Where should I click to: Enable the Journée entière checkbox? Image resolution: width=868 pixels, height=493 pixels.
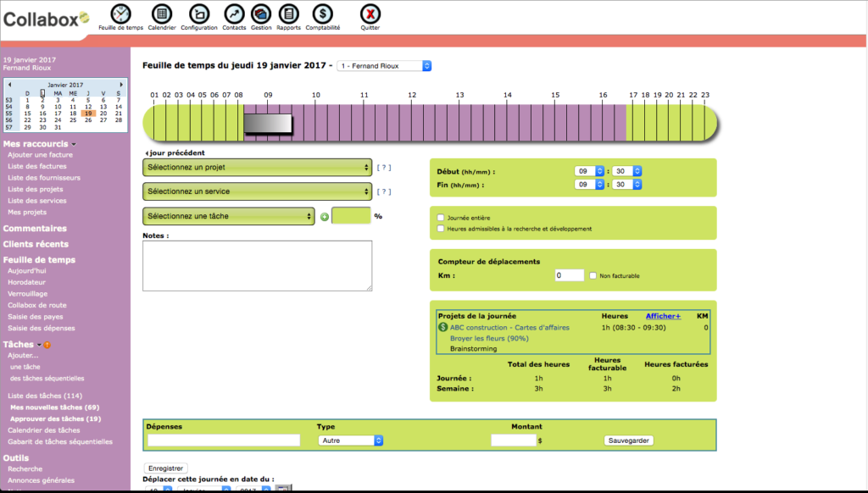coord(441,218)
